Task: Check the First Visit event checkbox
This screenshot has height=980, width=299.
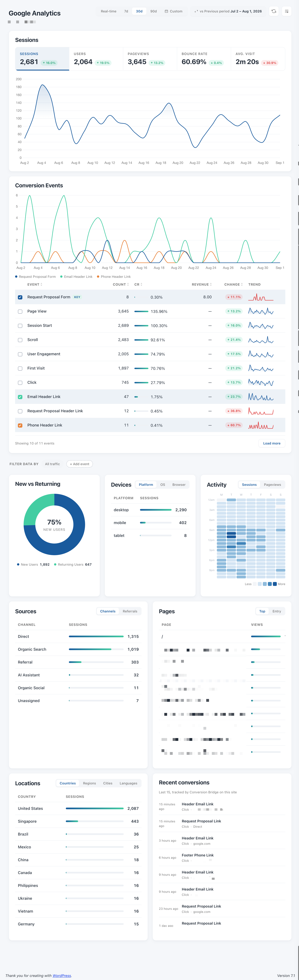Action: 20,369
